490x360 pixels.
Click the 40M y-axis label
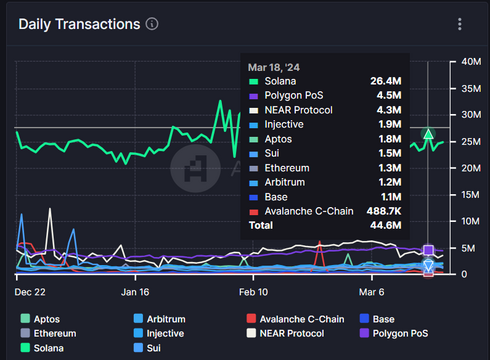(471, 62)
